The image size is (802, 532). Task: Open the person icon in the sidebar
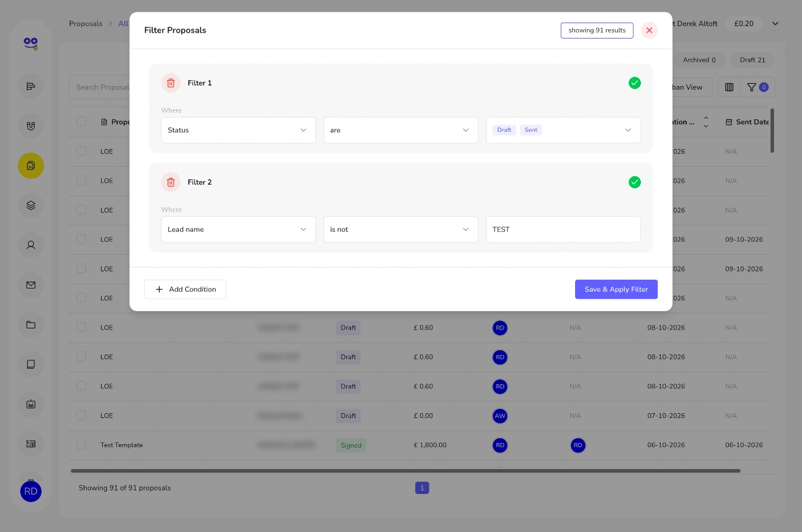(31, 245)
